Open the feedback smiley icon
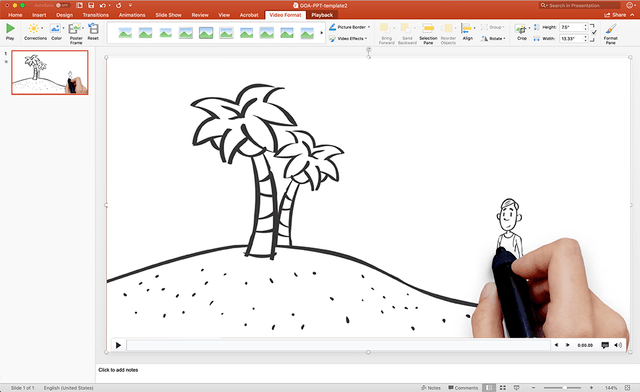Image resolution: width=640 pixels, height=392 pixels. click(x=629, y=5)
